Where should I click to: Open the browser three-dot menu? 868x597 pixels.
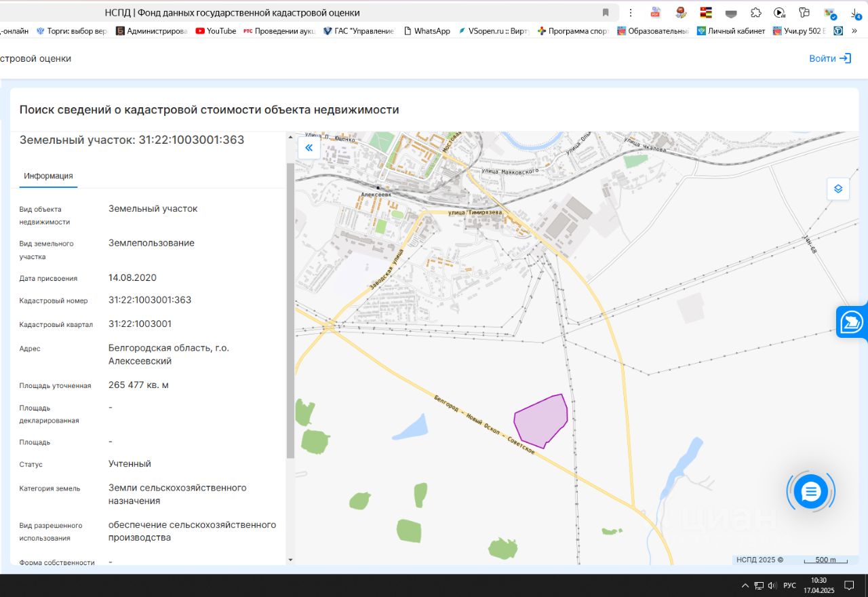[x=631, y=12]
